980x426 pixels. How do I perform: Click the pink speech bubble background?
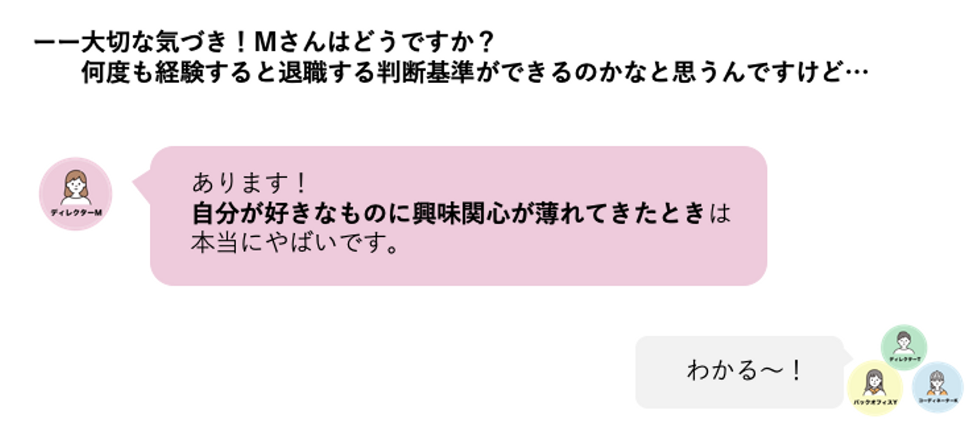(458, 216)
